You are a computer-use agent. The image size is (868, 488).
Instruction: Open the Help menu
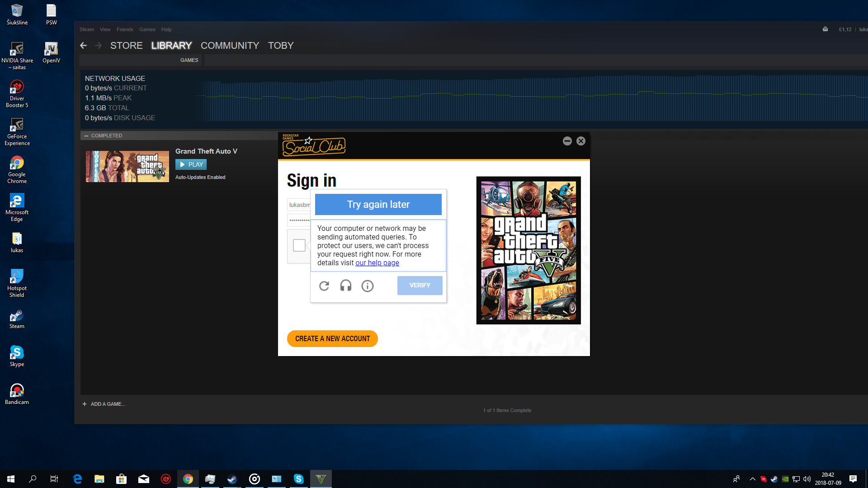point(166,29)
